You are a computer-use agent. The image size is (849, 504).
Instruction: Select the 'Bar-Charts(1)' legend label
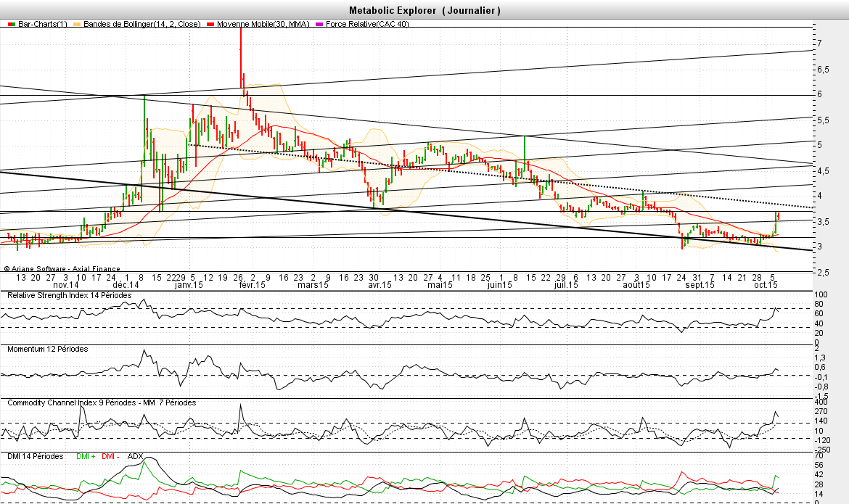click(x=43, y=25)
